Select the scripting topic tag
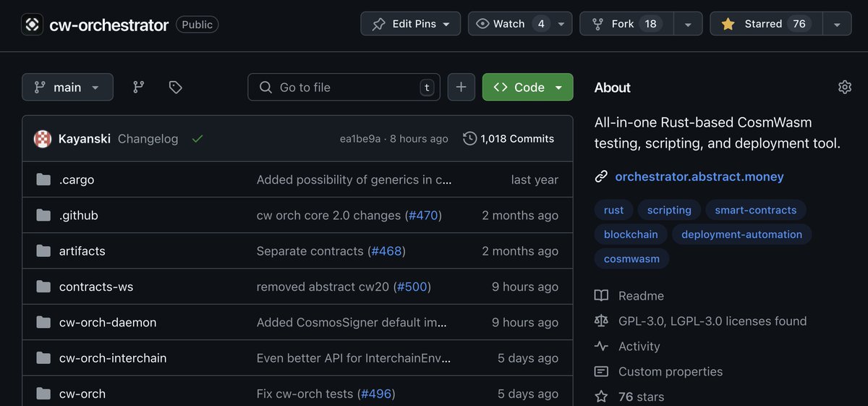 [x=669, y=210]
